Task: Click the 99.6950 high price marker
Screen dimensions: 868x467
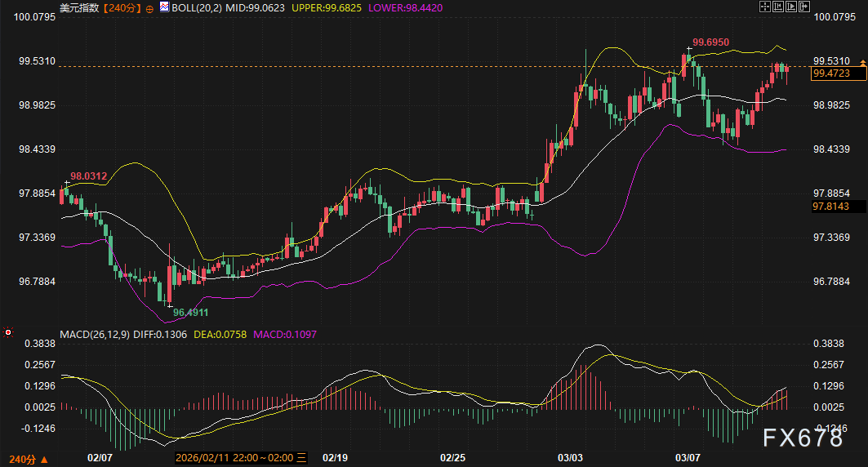Action: [710, 42]
